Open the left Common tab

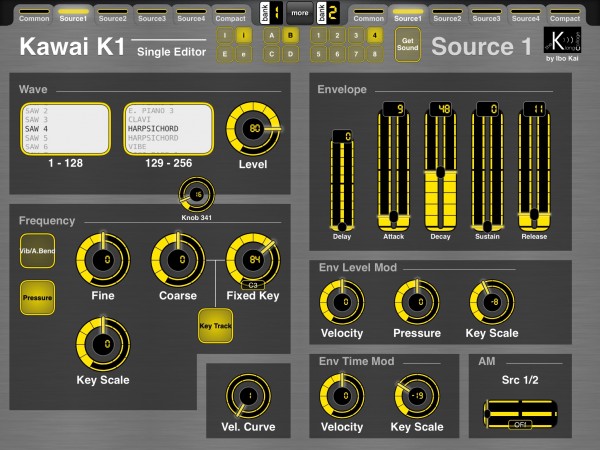[34, 15]
